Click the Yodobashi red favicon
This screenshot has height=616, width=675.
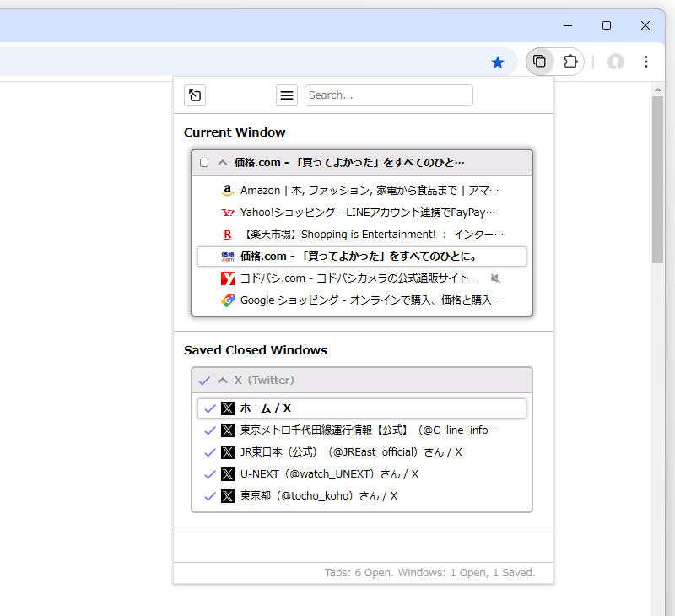pyautogui.click(x=228, y=278)
